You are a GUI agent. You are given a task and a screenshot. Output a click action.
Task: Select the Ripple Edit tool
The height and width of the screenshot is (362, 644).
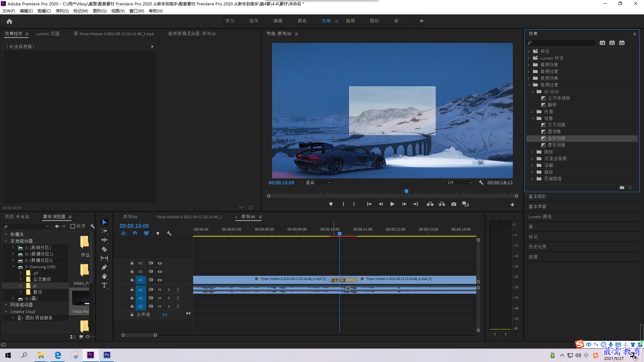[x=104, y=240]
